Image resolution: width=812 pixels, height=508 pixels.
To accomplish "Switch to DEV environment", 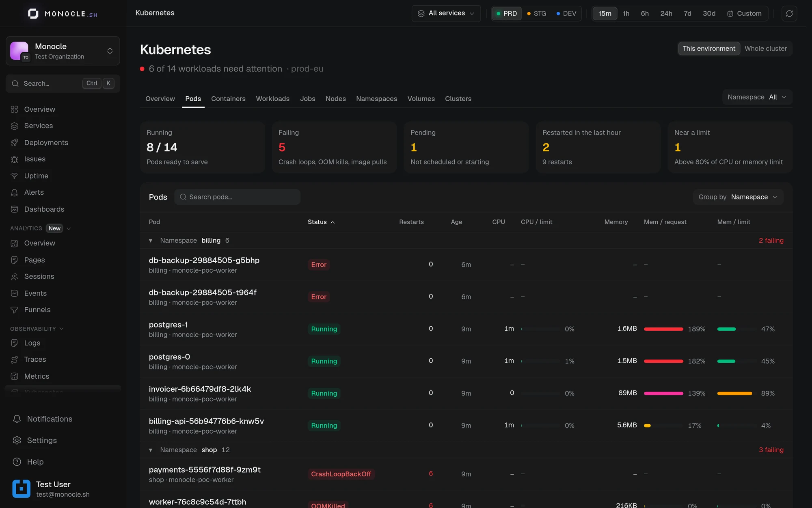I will [x=566, y=13].
